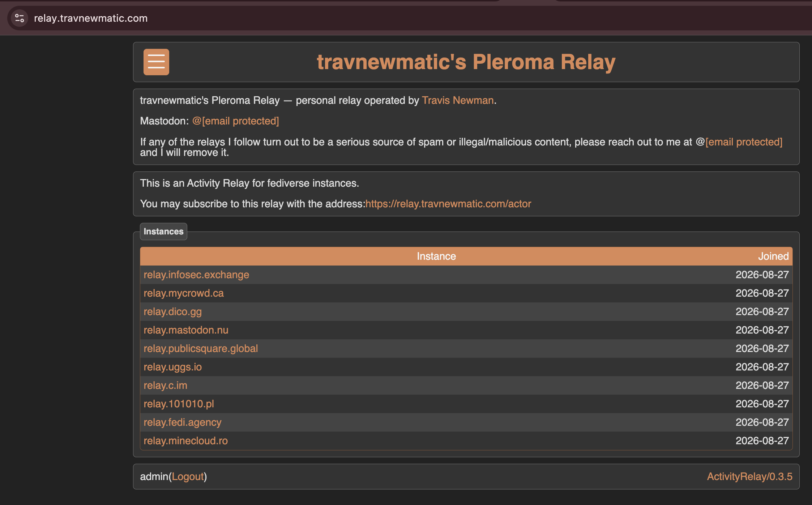Click the Instance column header
Viewport: 812px width, 505px height.
pos(436,256)
